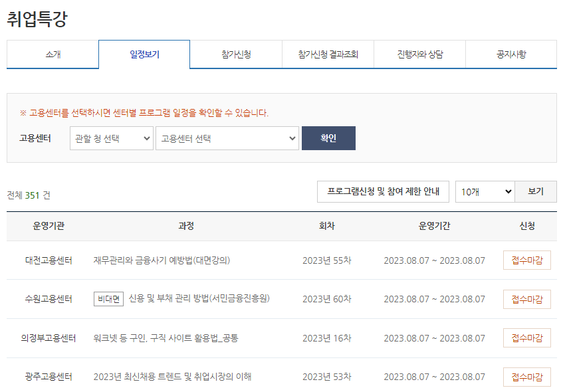Select the 일정보기 tab
Viewport: 563px width, 392px height.
144,54
